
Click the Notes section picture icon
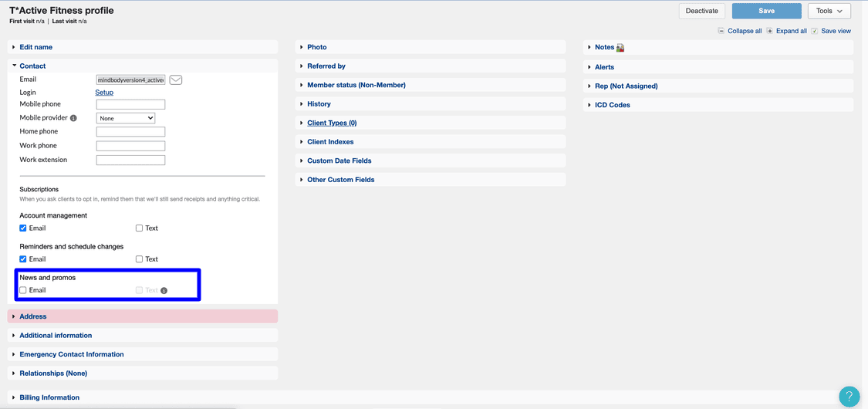point(620,48)
